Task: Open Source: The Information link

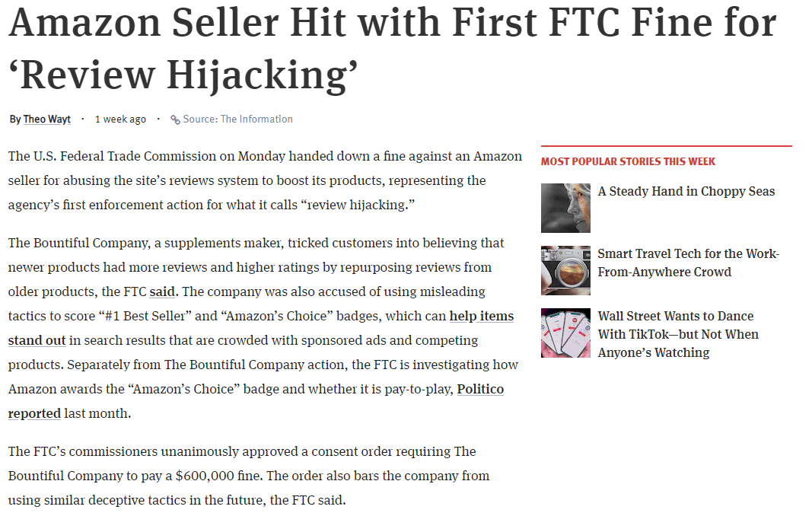Action: [x=237, y=119]
